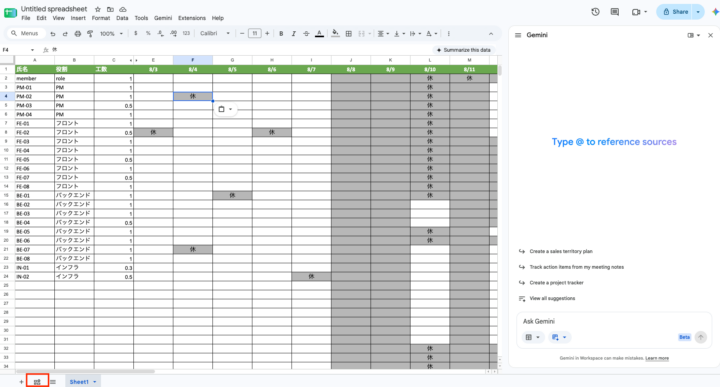Viewport: 720px width, 387px height.
Task: Open the comments icon
Action: pos(615,12)
